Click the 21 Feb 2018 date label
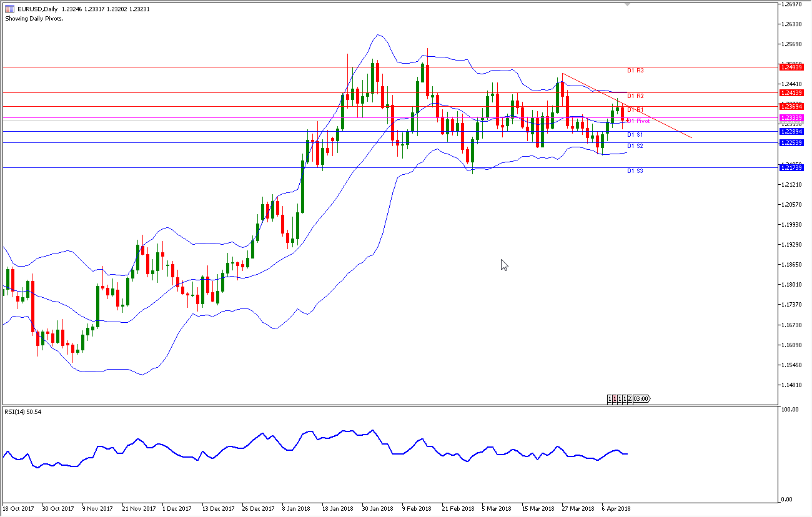Screen dimensions: 812x517 458,509
